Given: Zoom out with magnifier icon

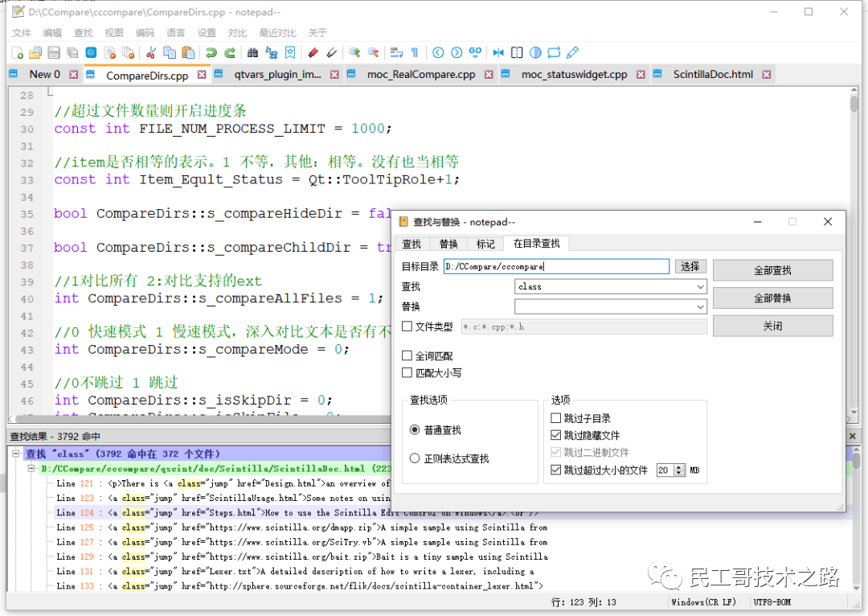Looking at the screenshot, I should tap(373, 52).
